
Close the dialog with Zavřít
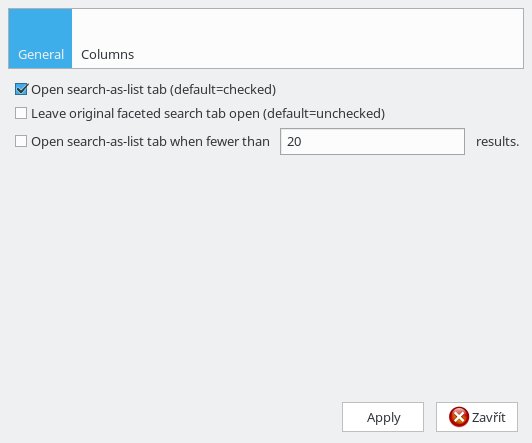(x=477, y=417)
